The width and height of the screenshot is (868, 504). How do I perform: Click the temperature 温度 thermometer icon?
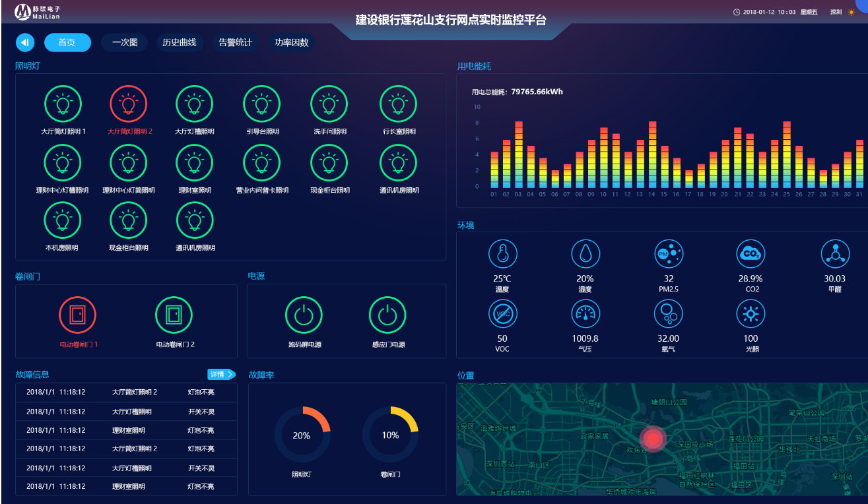coord(502,254)
